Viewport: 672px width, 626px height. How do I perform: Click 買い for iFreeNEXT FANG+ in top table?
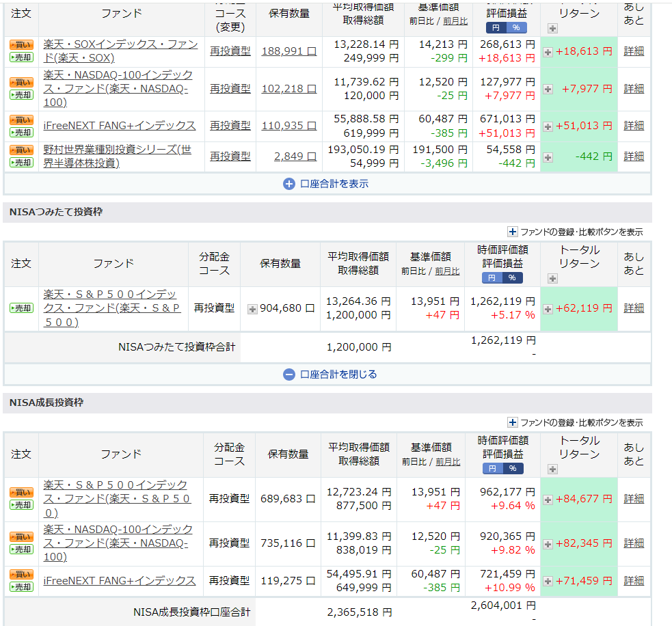[x=21, y=120]
